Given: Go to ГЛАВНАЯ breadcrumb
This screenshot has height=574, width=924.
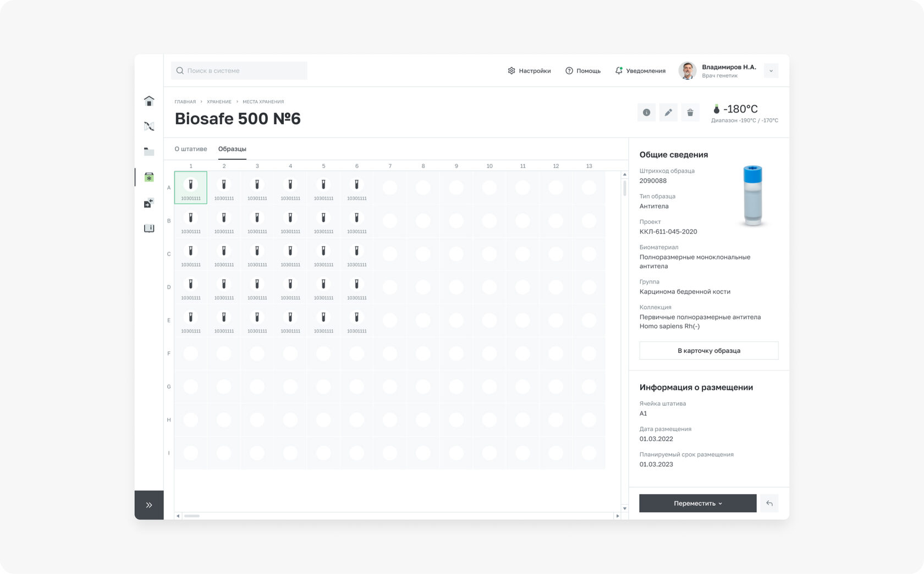Looking at the screenshot, I should tap(185, 102).
